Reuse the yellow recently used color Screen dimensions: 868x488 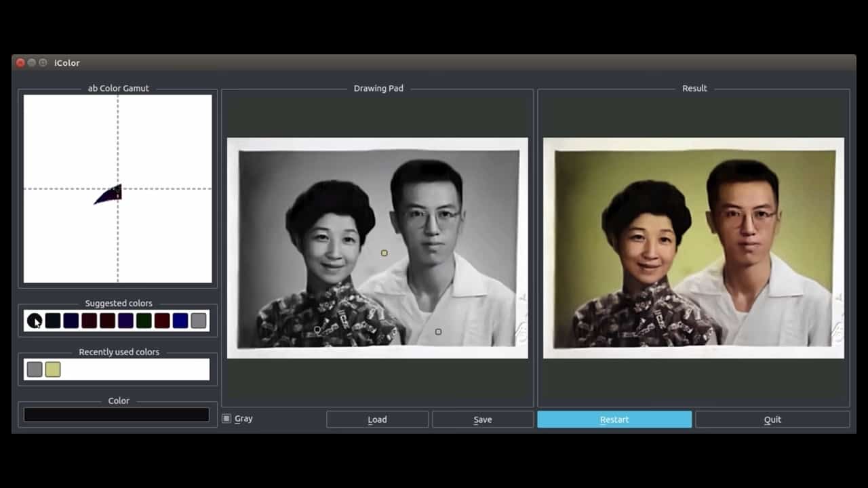click(53, 369)
